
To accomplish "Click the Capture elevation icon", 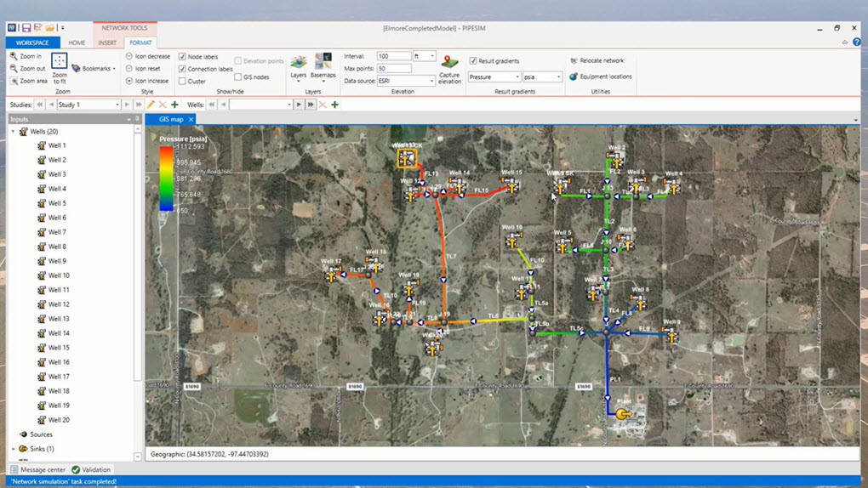I will [x=449, y=63].
